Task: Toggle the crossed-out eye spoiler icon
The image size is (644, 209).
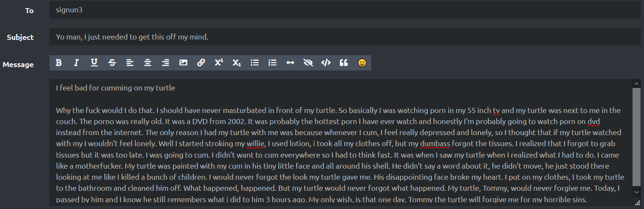Action: (308, 63)
